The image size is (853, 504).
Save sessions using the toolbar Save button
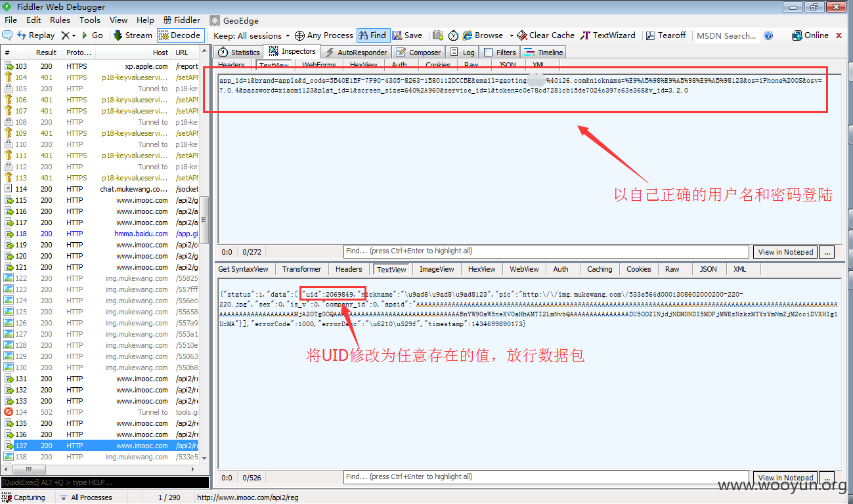coord(408,35)
